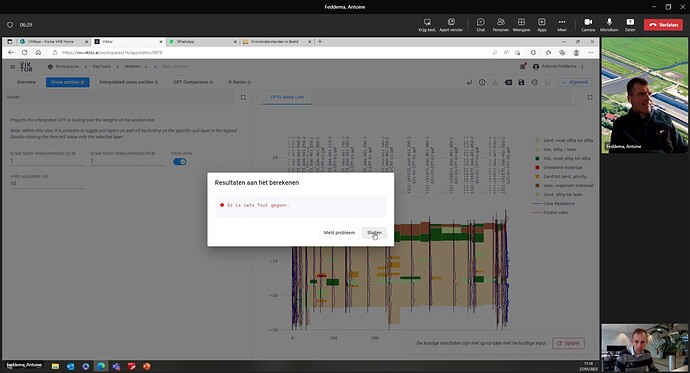Toggle the Friction ratio legend line

click(x=551, y=212)
